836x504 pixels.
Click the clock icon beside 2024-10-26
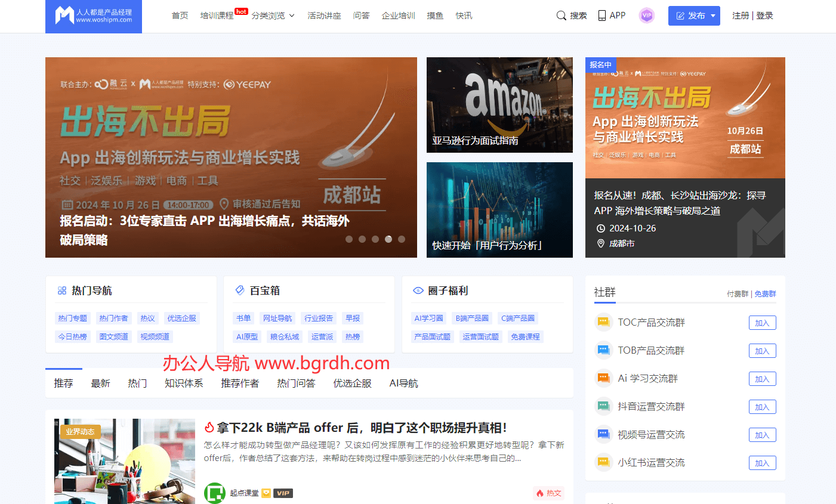(x=600, y=228)
